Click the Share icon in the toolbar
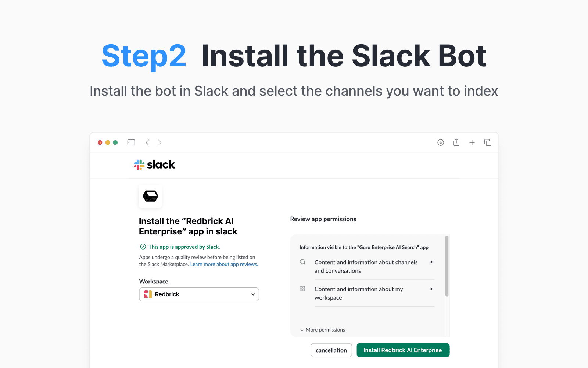 [456, 142]
